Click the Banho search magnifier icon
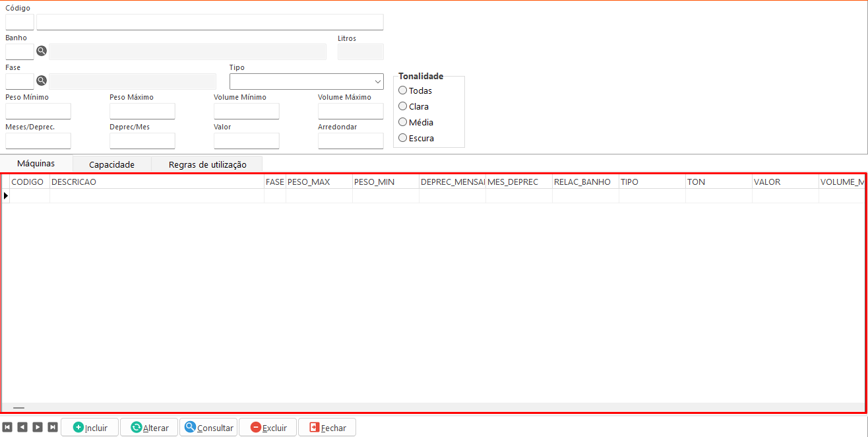The height and width of the screenshot is (437, 868). 42,51
